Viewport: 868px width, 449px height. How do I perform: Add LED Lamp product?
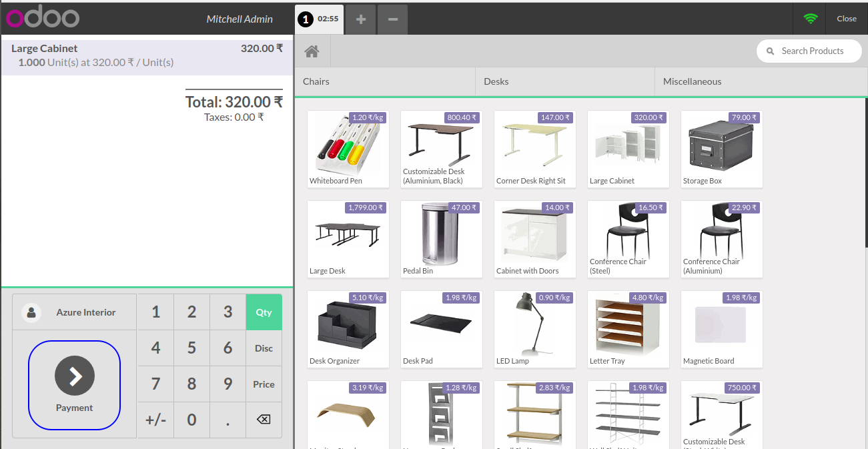(534, 329)
